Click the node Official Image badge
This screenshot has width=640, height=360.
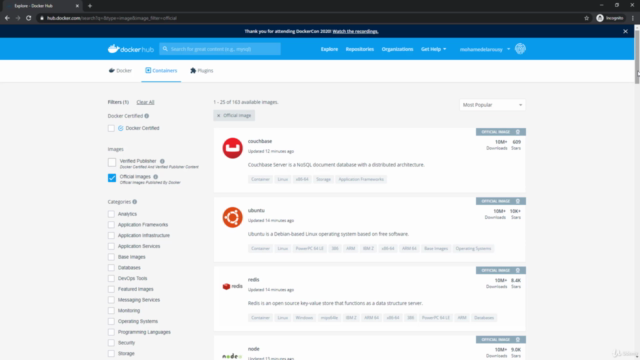pyautogui.click(x=500, y=340)
